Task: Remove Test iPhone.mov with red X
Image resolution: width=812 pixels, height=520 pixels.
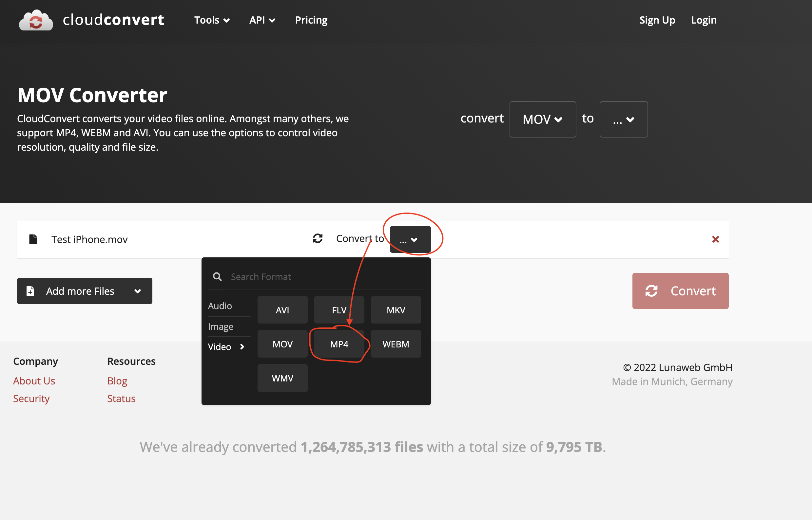Action: 715,239
